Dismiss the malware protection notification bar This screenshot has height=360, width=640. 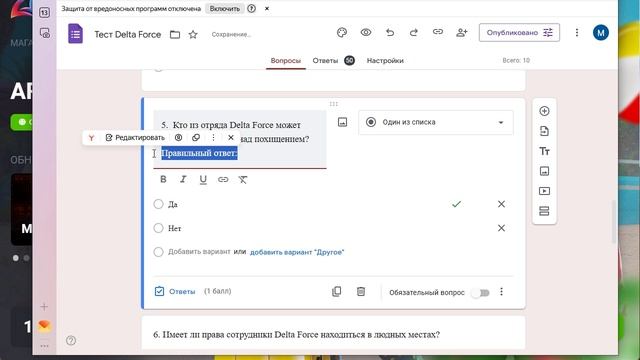[267, 9]
